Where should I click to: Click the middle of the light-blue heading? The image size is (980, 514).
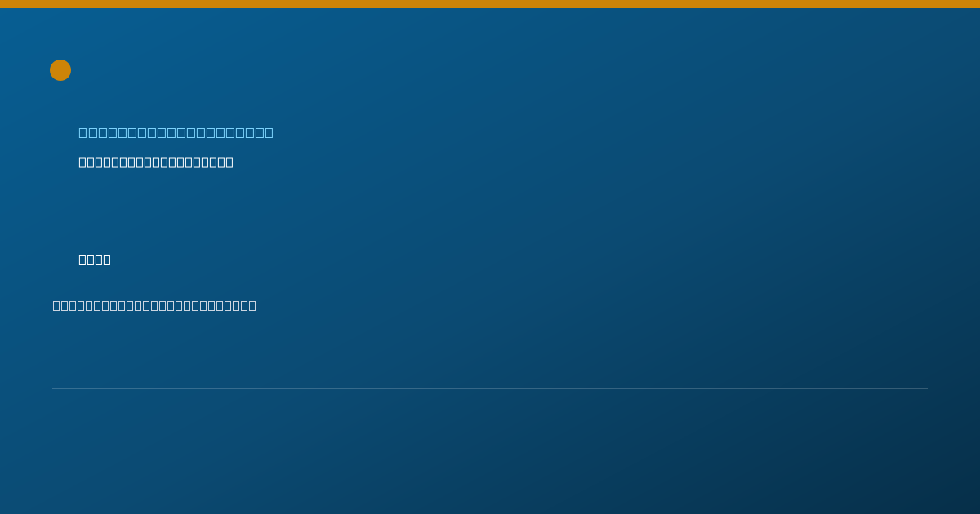click(176, 132)
